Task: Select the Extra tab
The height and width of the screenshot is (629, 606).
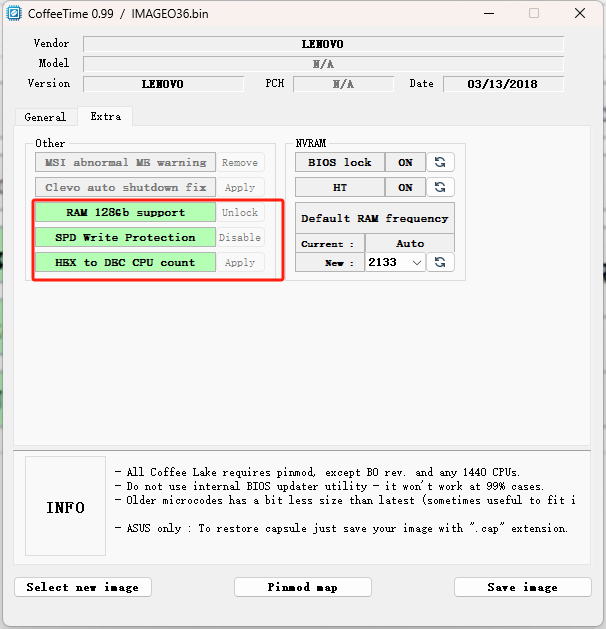Action: click(105, 116)
